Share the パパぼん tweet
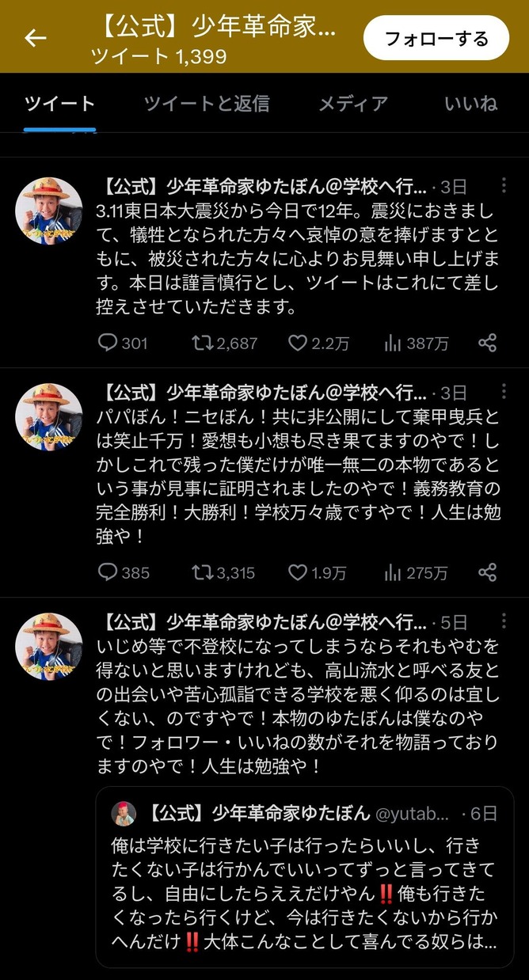Screen dimensions: 529x980 pos(488,572)
